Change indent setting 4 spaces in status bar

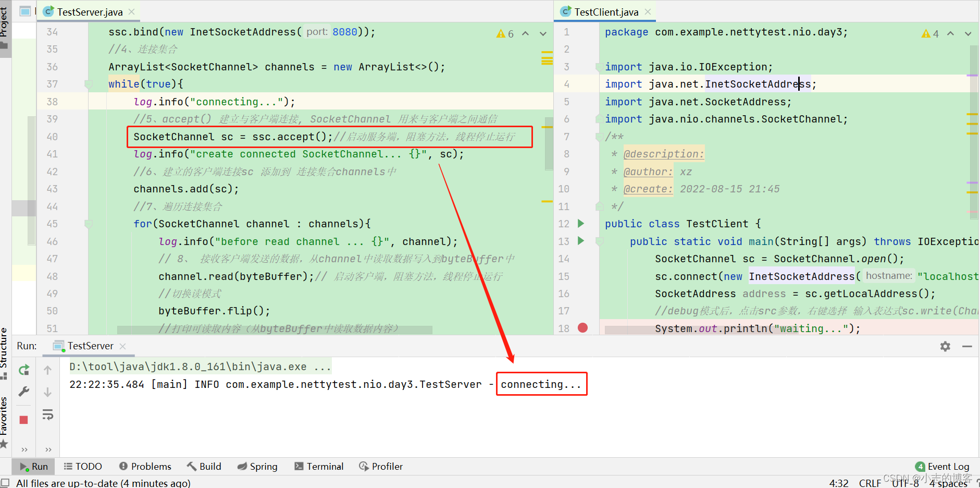pos(949,483)
